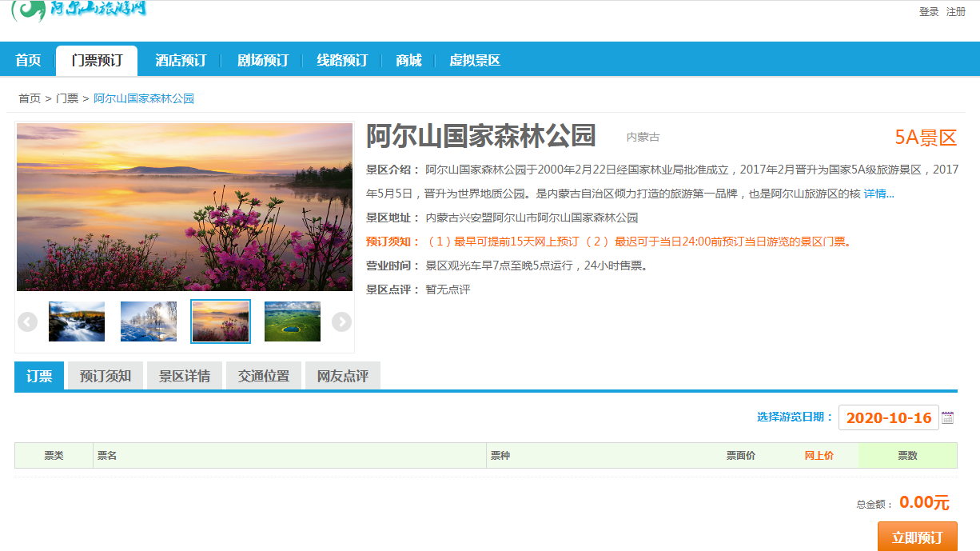
Task: Open the 详情... link in the description
Action: [x=879, y=194]
